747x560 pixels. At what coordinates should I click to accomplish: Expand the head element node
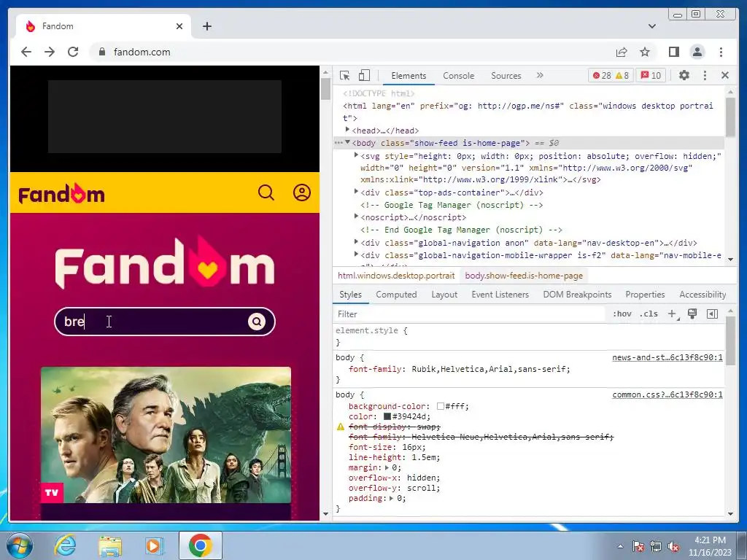pyautogui.click(x=348, y=130)
